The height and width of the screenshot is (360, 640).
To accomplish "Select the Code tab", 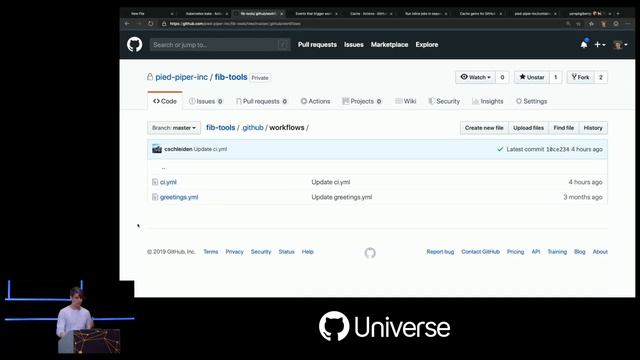I will pos(165,101).
